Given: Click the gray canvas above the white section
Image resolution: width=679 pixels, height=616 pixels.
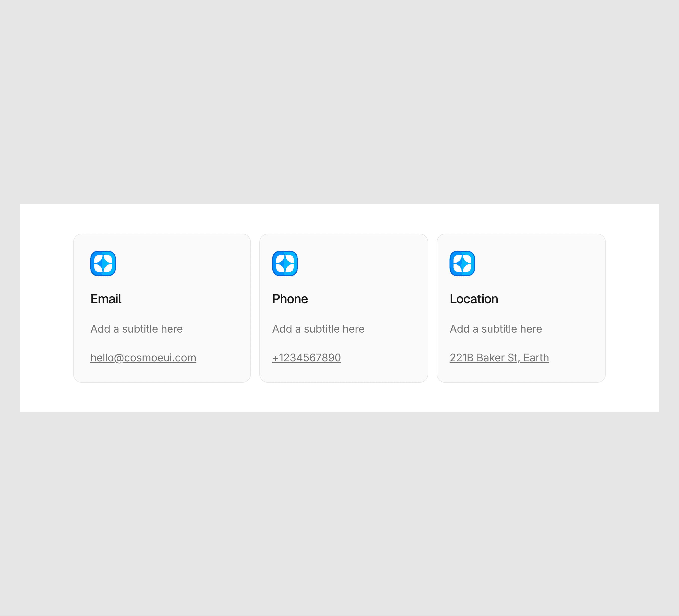Looking at the screenshot, I should click(x=339, y=101).
